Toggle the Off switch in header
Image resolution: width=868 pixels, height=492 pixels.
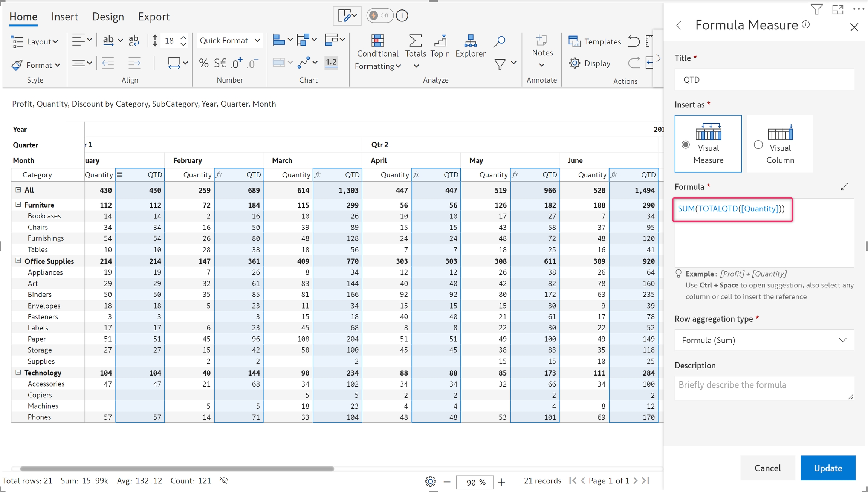click(x=379, y=15)
